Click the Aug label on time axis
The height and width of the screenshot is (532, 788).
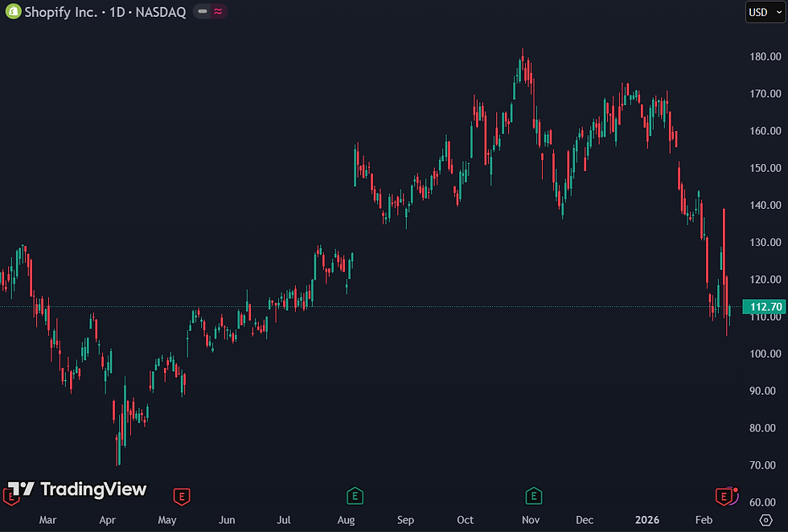[x=346, y=520]
